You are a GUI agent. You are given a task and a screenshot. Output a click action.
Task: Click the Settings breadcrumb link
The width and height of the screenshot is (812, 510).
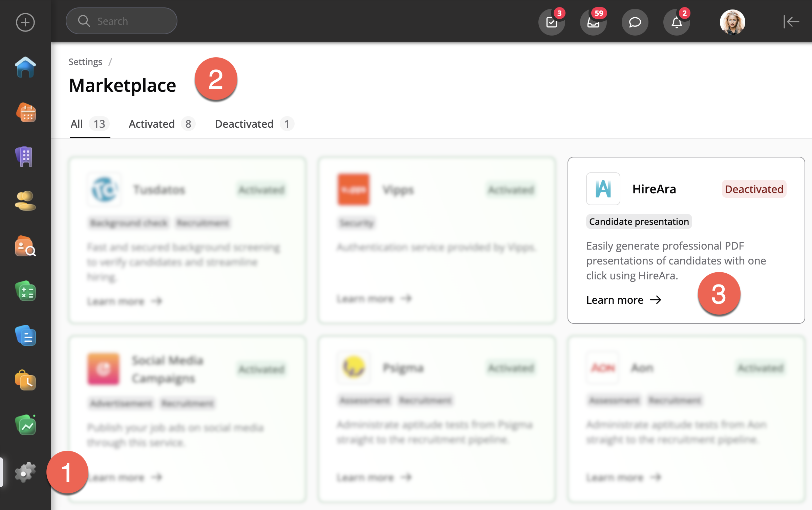85,62
